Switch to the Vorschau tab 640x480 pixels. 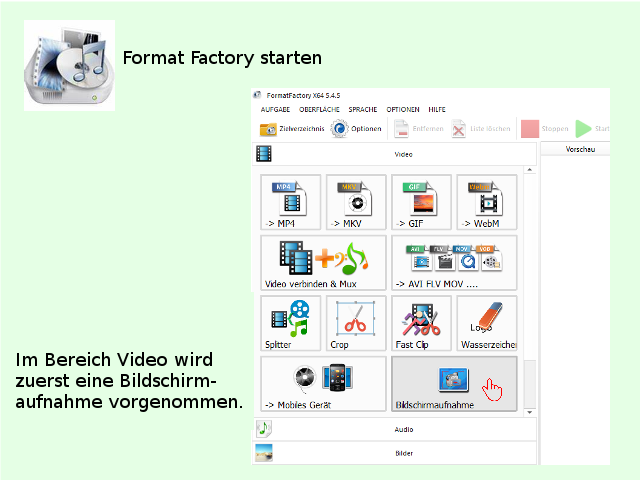(576, 149)
